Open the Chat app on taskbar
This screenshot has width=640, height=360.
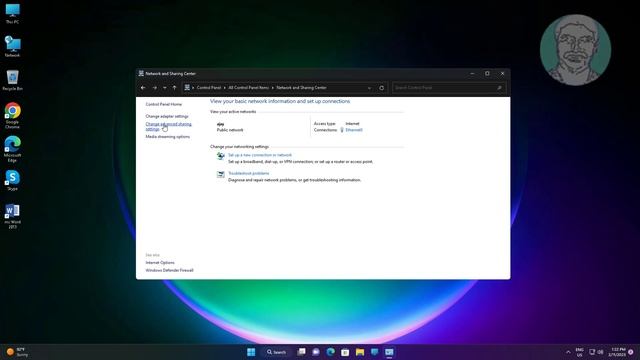pyautogui.click(x=316, y=352)
